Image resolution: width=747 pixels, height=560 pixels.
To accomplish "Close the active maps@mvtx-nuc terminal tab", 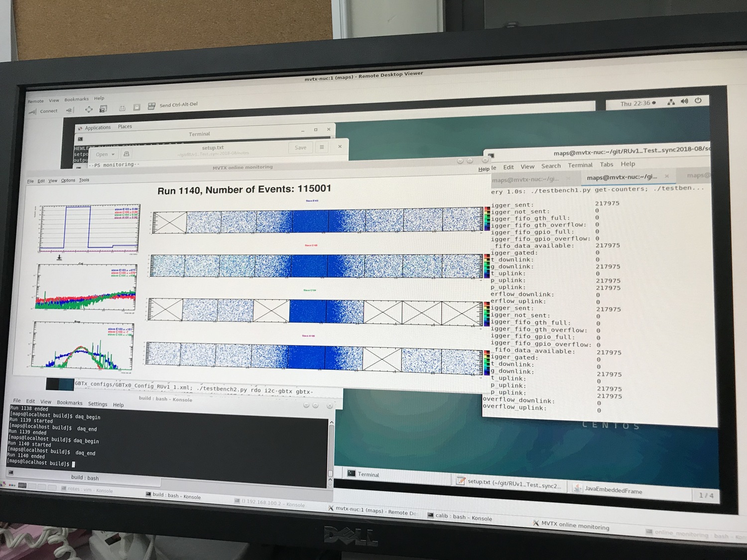I will tap(667, 176).
